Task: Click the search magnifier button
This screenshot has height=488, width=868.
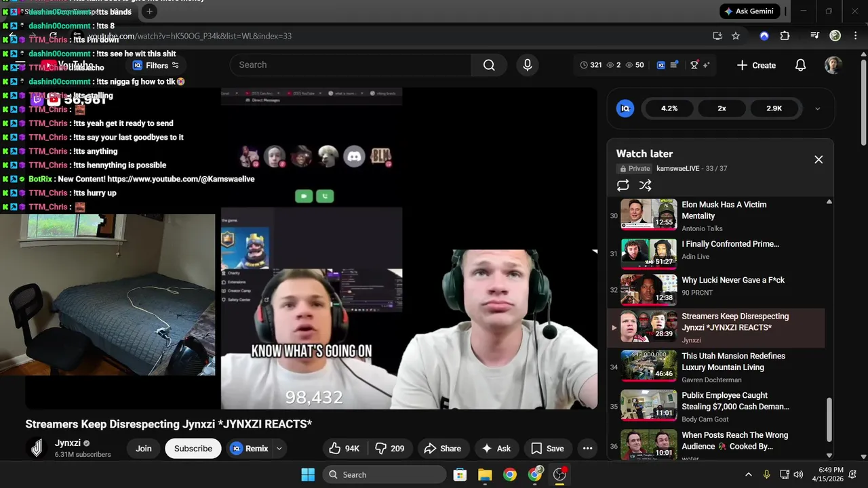Action: (489, 65)
